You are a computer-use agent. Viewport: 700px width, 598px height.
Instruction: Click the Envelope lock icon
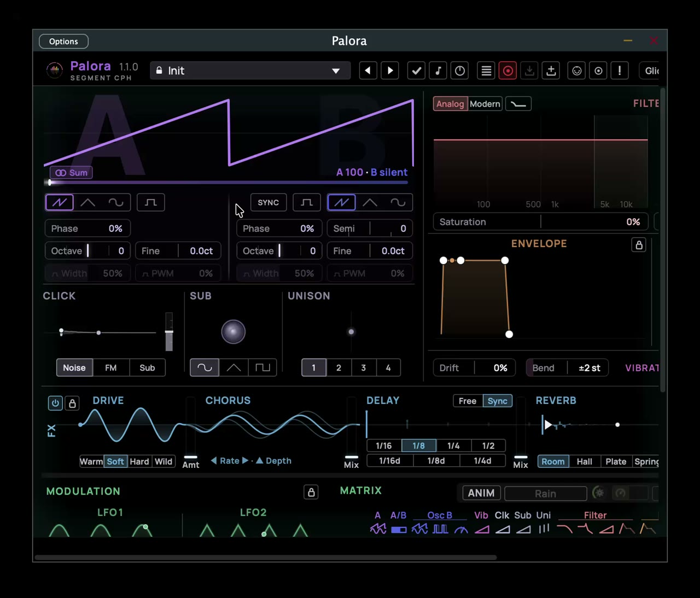coord(639,245)
